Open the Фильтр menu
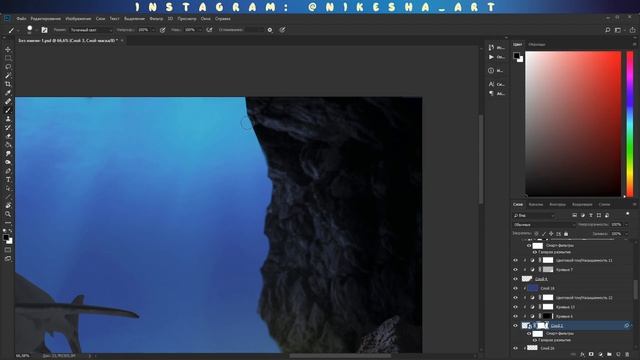The height and width of the screenshot is (360, 640). coord(156,19)
